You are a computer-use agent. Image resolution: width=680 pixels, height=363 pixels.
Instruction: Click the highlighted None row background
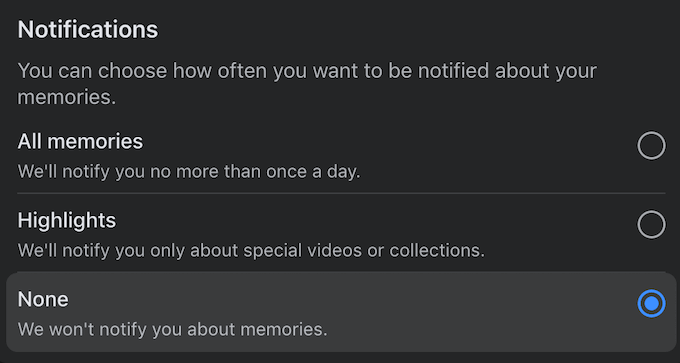[341, 312]
